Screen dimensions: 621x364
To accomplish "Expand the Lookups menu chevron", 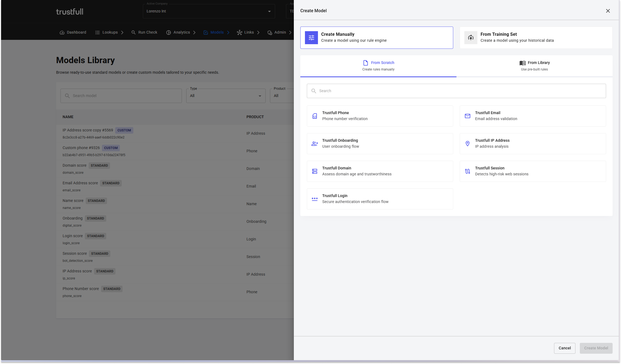I will coord(122,33).
